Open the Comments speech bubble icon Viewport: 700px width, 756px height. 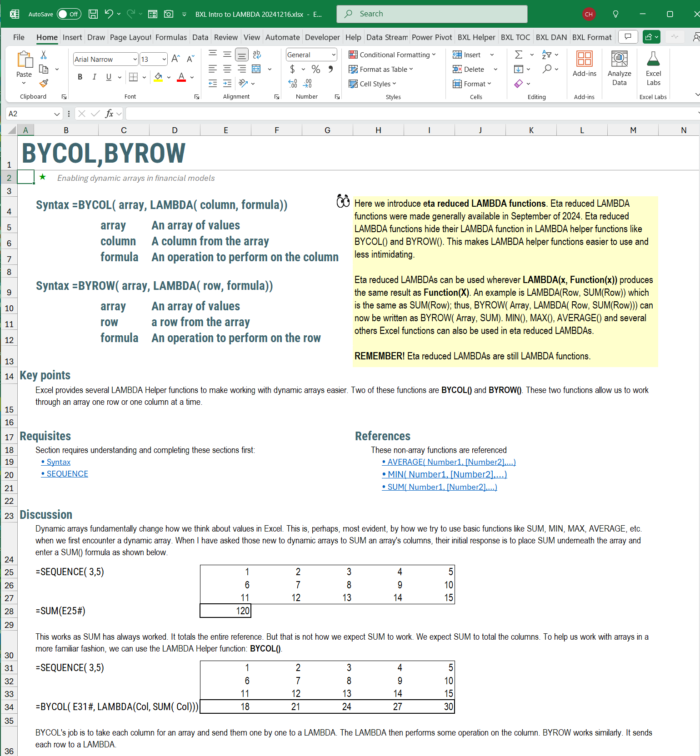(628, 37)
